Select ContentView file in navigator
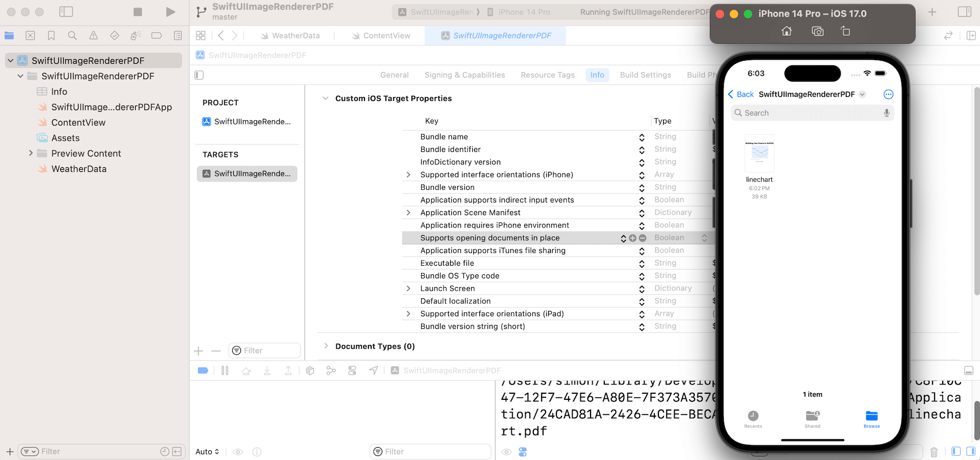This screenshot has width=980, height=460. tap(78, 122)
